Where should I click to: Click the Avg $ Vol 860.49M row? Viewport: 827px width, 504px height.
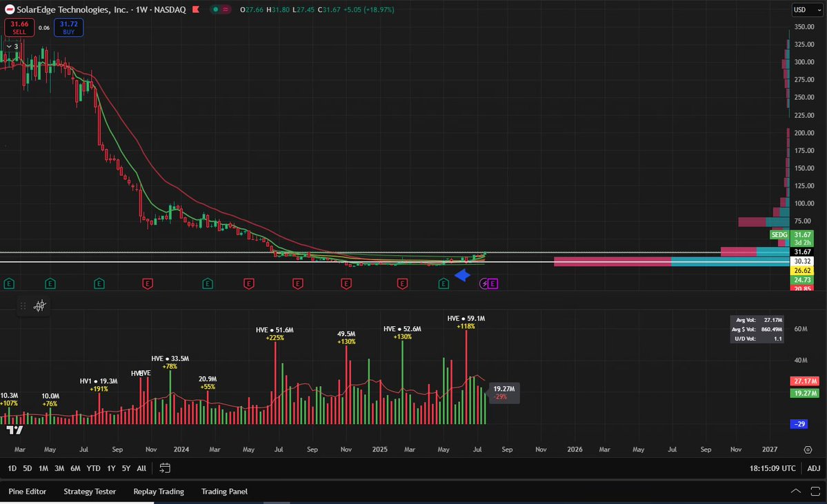(x=757, y=330)
